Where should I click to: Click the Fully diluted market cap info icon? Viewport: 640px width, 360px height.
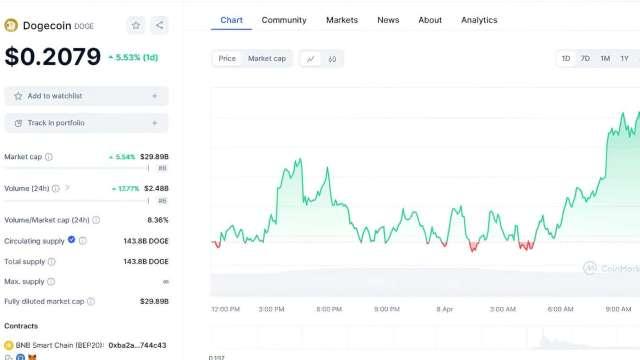91,301
